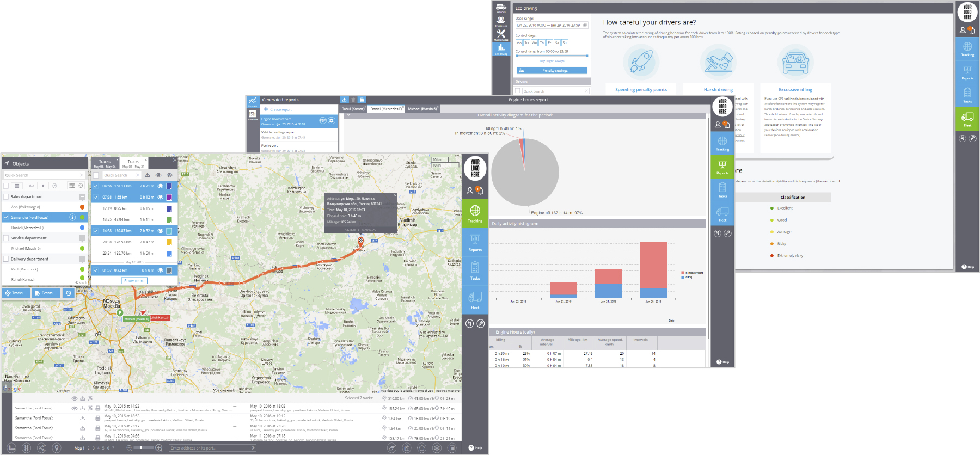Collapse the Delivery department group
This screenshot has width=980, height=455.
tap(82, 259)
